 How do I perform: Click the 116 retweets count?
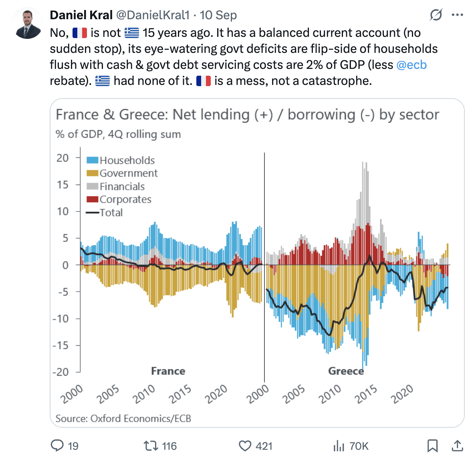click(169, 446)
